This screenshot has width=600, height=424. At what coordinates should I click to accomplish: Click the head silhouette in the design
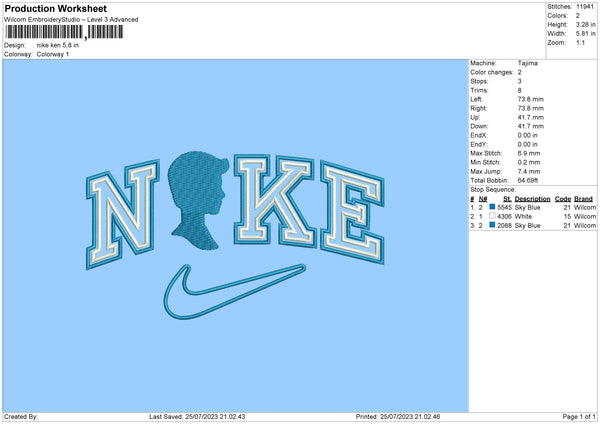pos(198,200)
